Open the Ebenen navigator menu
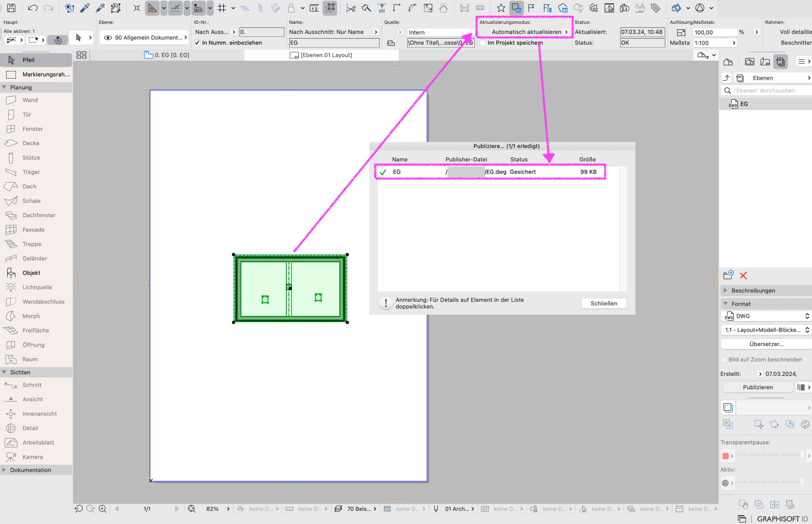The image size is (812, 524). pyautogui.click(x=773, y=78)
